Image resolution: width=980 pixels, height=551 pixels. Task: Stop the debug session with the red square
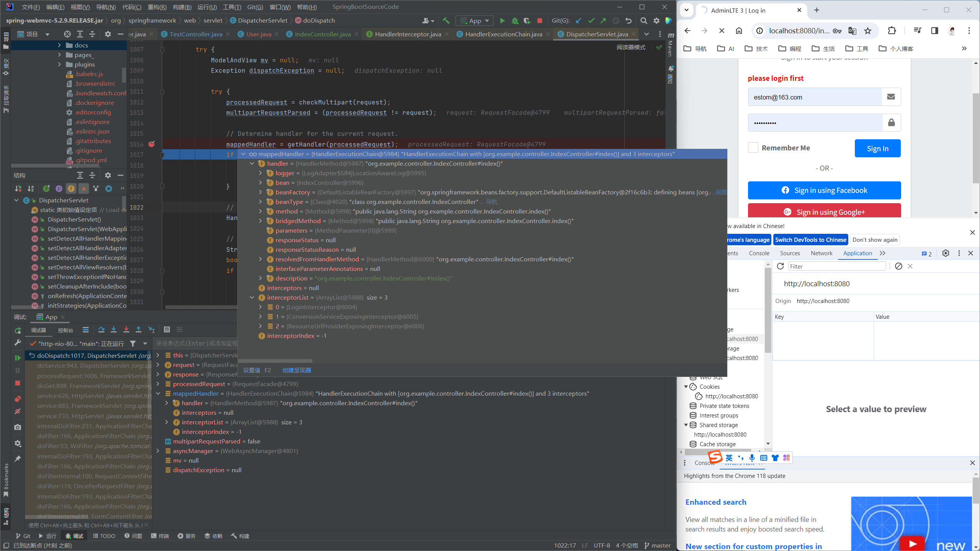[x=18, y=383]
